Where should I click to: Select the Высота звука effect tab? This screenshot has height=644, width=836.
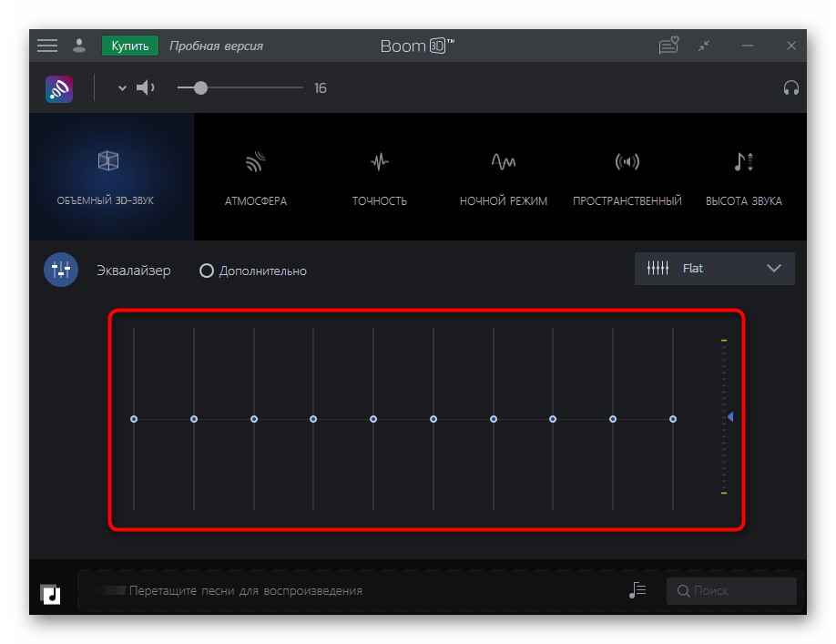744,177
